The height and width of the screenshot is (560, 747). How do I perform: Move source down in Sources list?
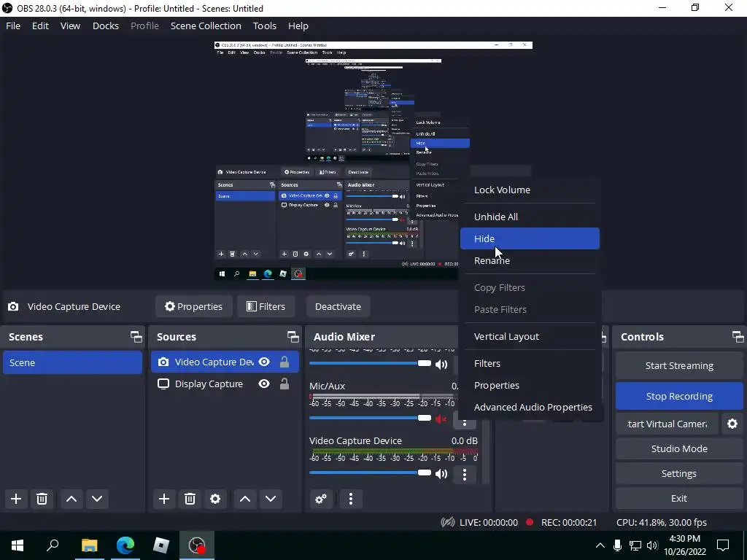click(271, 499)
